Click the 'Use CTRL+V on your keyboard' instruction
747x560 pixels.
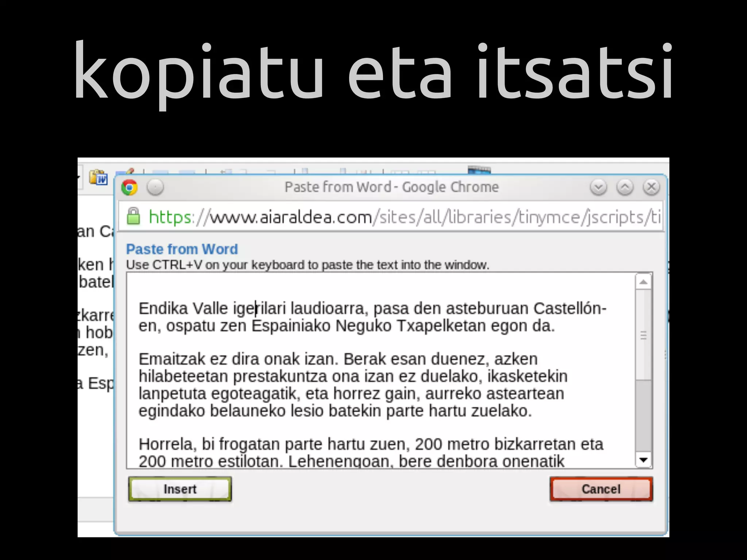307,265
